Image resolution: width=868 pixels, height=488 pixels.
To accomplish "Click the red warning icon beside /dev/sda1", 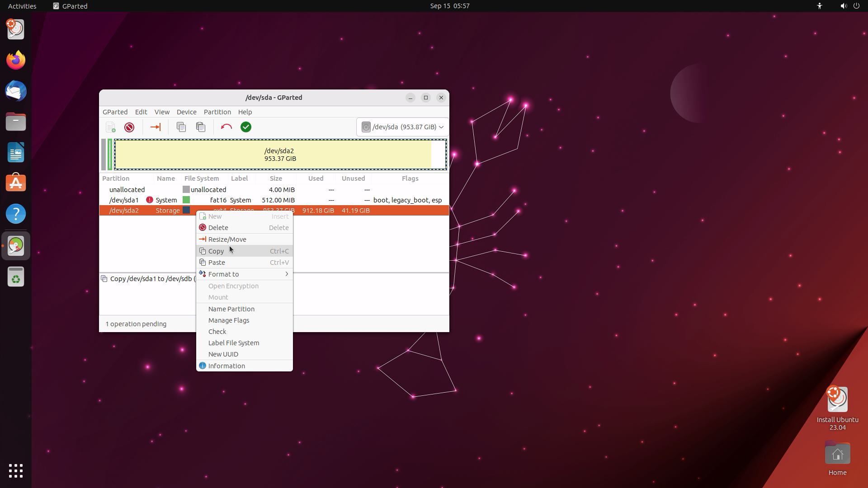I will 150,200.
